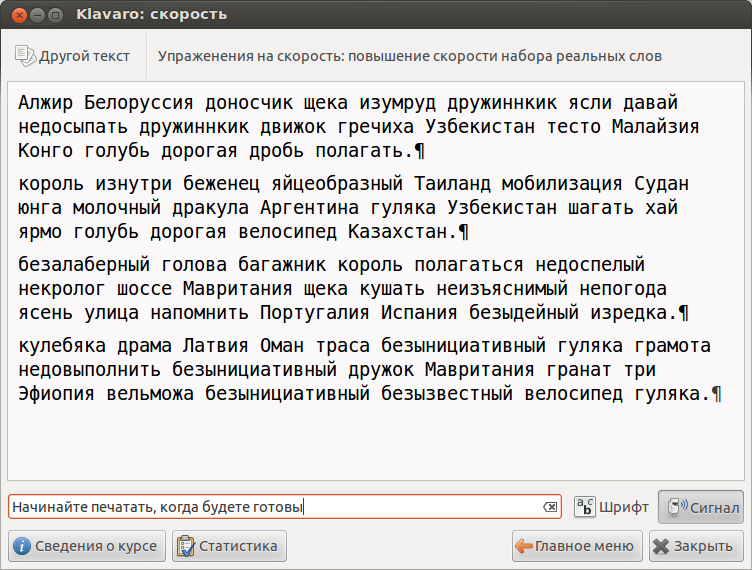Click the statistics clipboard icon

click(186, 546)
